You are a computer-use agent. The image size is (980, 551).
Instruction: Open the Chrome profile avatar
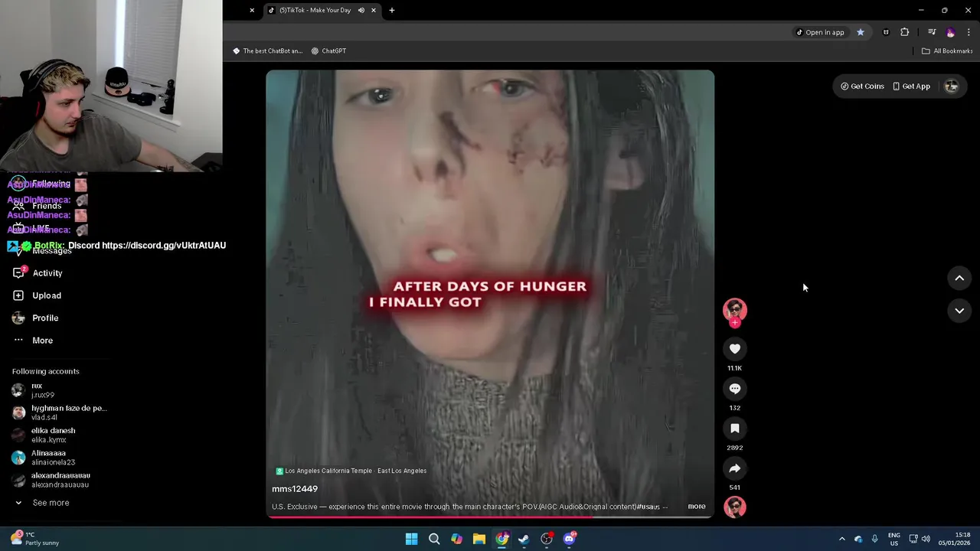[951, 32]
